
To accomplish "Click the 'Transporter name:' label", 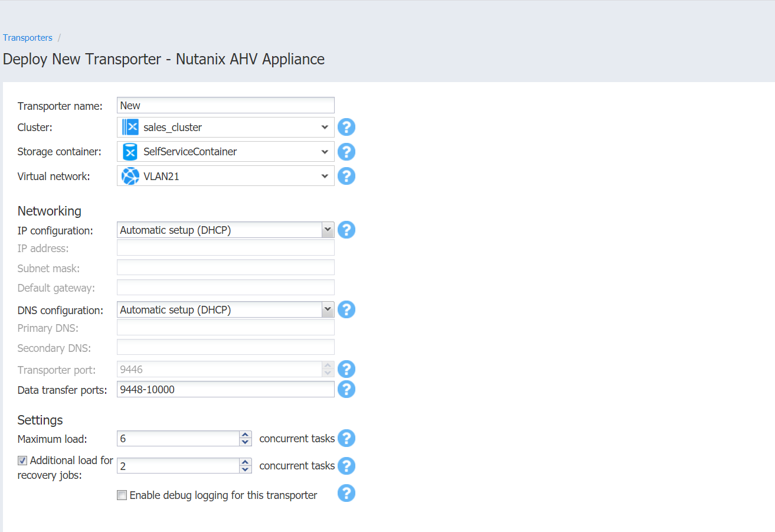I will 60,106.
